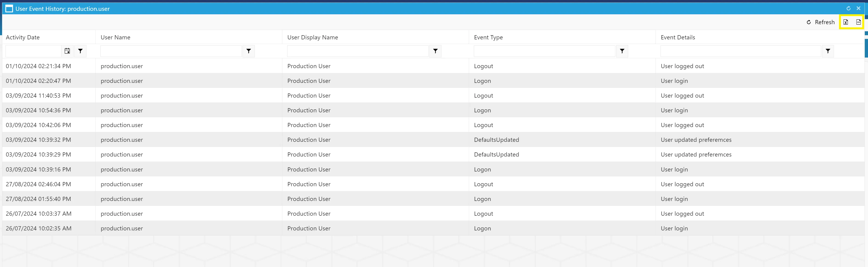This screenshot has height=267, width=868.
Task: Select the row dated 03/09/2024 10:54:36 PM
Action: point(433,110)
